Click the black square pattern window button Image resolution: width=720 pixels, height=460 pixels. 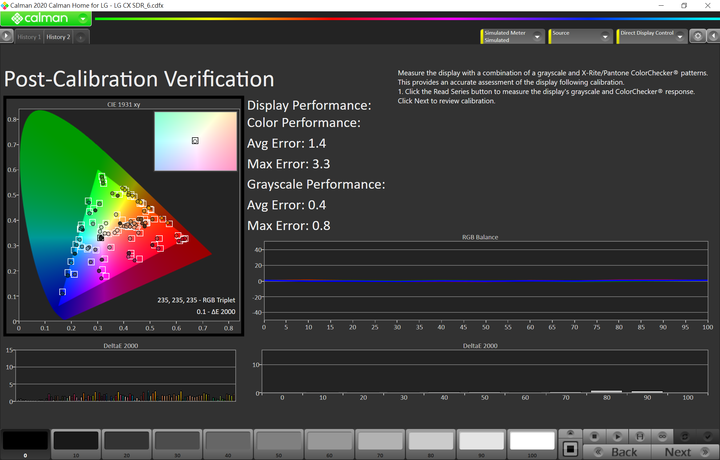pos(570,449)
